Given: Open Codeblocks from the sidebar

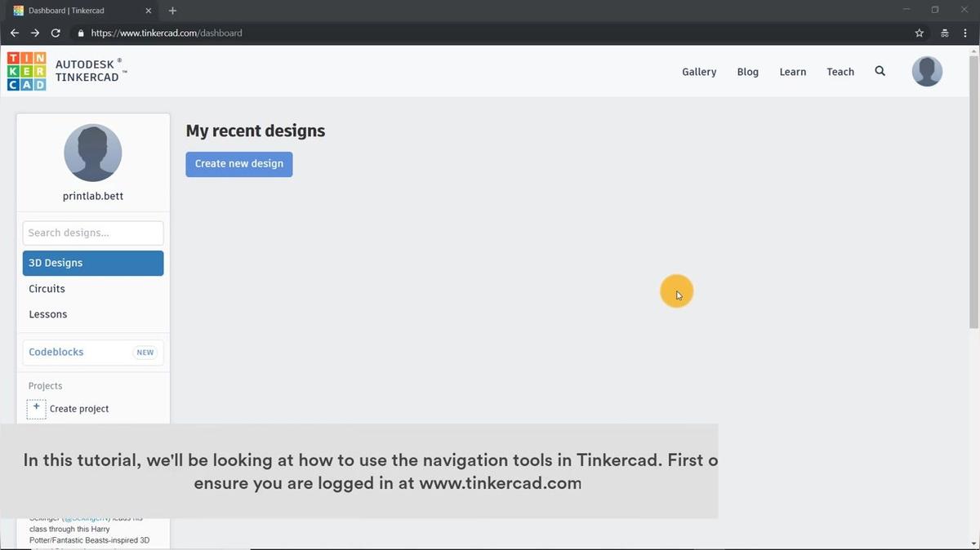Looking at the screenshot, I should [56, 352].
